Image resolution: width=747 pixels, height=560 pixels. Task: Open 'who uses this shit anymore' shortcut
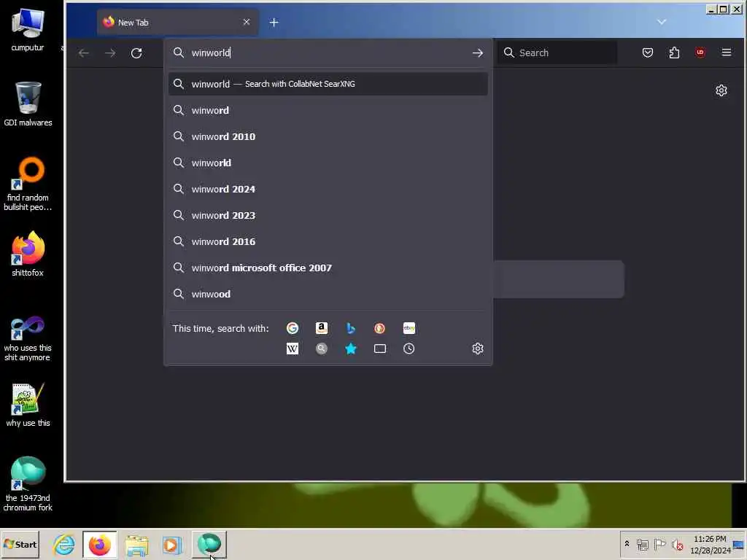(28, 338)
